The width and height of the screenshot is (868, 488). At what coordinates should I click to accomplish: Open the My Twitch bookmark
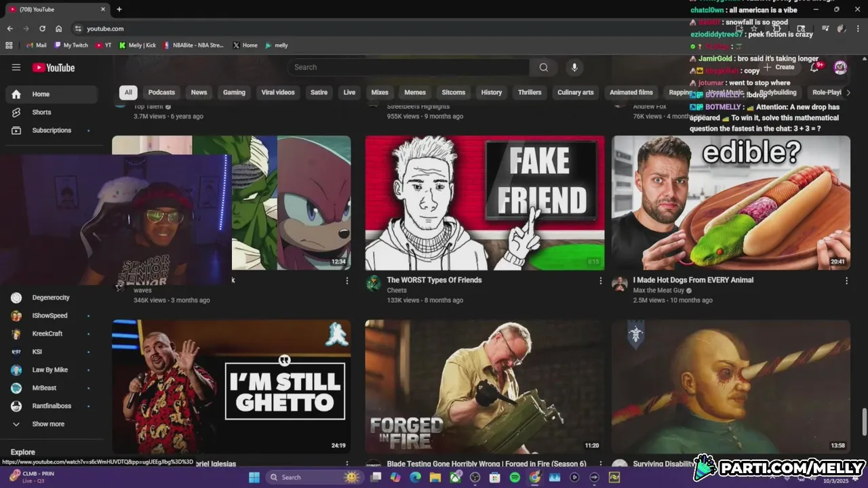click(71, 45)
